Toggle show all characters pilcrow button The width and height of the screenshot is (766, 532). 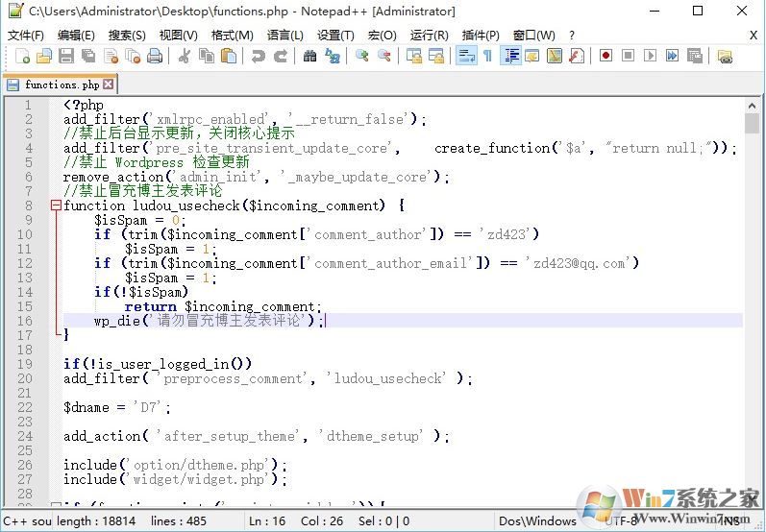click(487, 57)
